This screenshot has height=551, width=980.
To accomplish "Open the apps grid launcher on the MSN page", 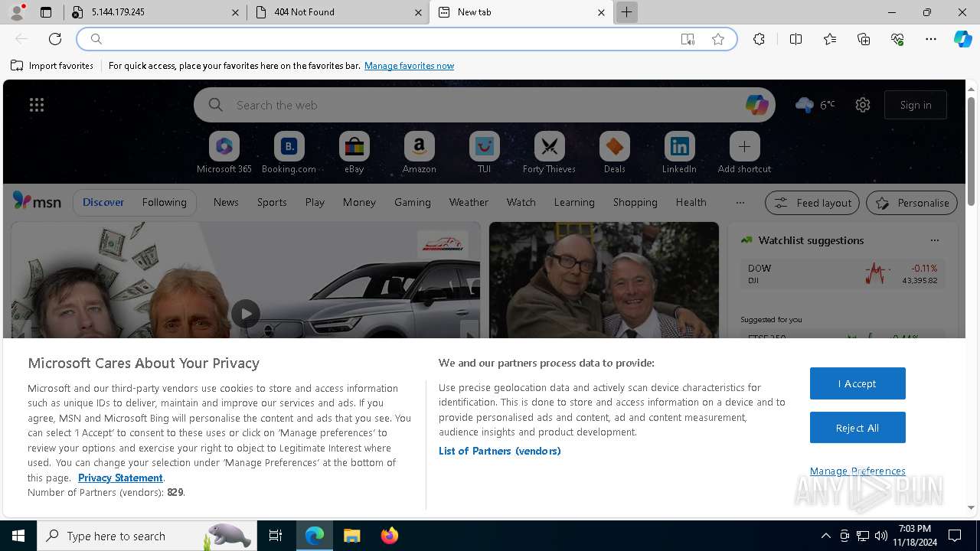I will [37, 105].
